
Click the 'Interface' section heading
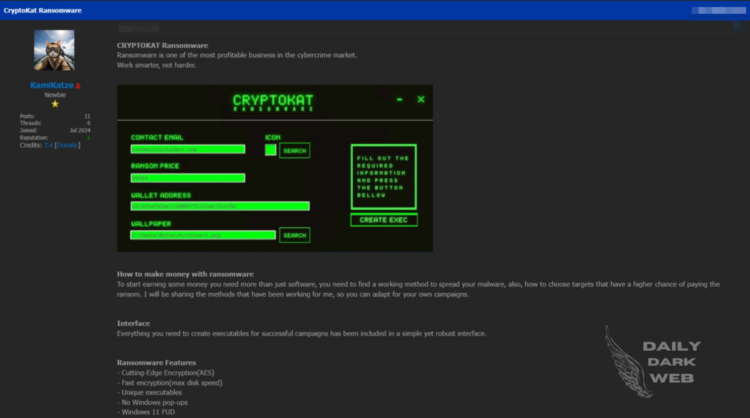(x=133, y=323)
